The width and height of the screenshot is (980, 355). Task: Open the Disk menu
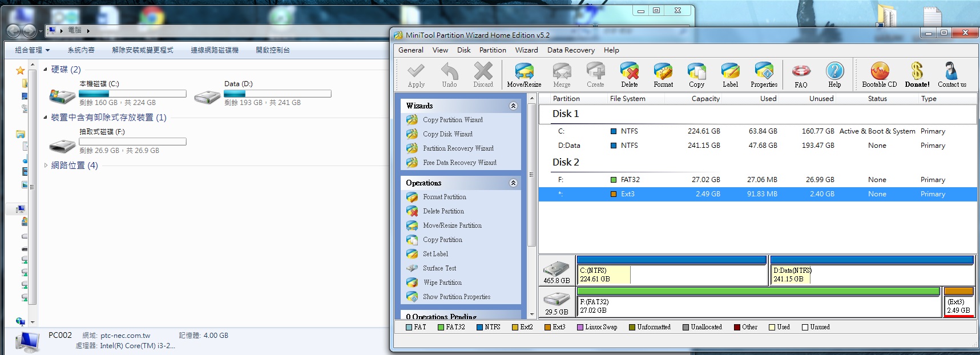pos(464,50)
